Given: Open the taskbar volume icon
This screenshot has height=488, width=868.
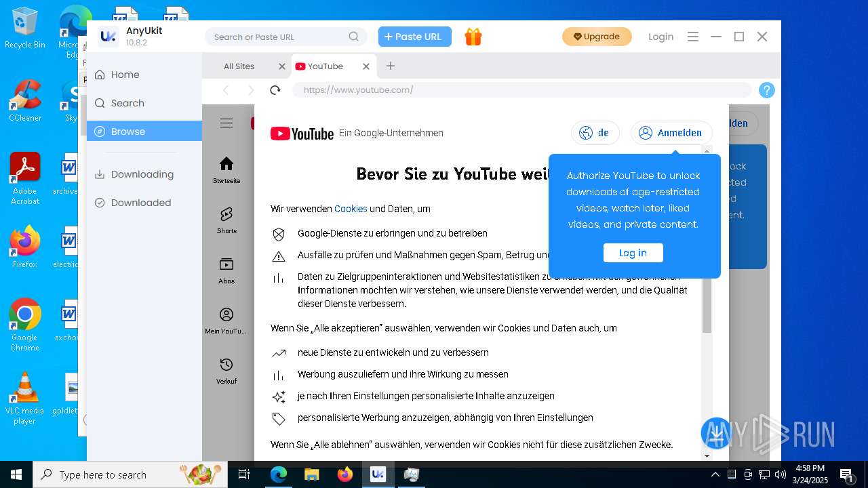Looking at the screenshot, I should (x=780, y=474).
